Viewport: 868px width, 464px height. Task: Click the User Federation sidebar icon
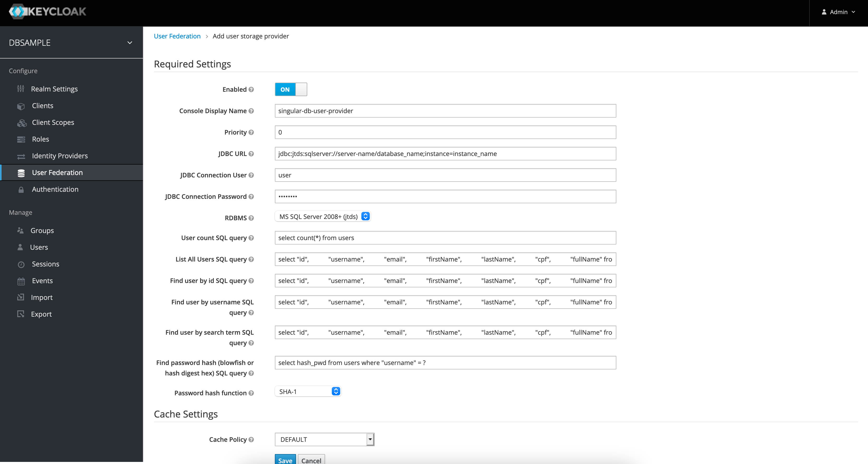(21, 172)
